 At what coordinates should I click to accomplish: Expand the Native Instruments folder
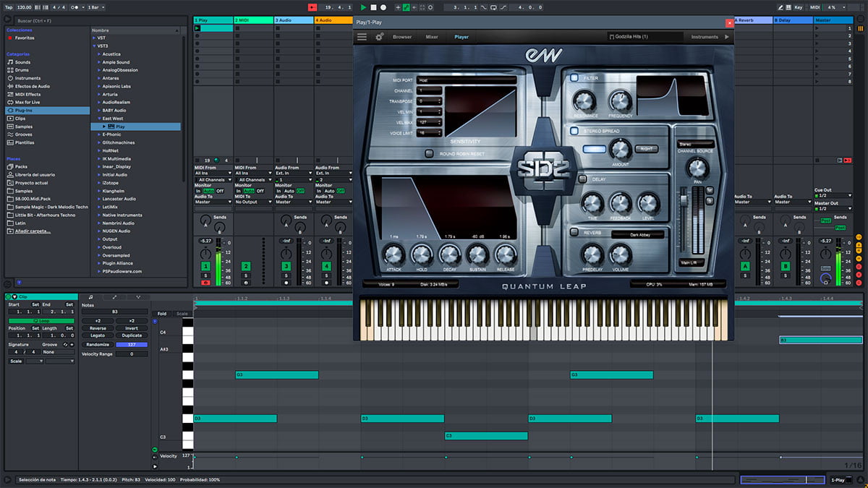click(x=99, y=215)
